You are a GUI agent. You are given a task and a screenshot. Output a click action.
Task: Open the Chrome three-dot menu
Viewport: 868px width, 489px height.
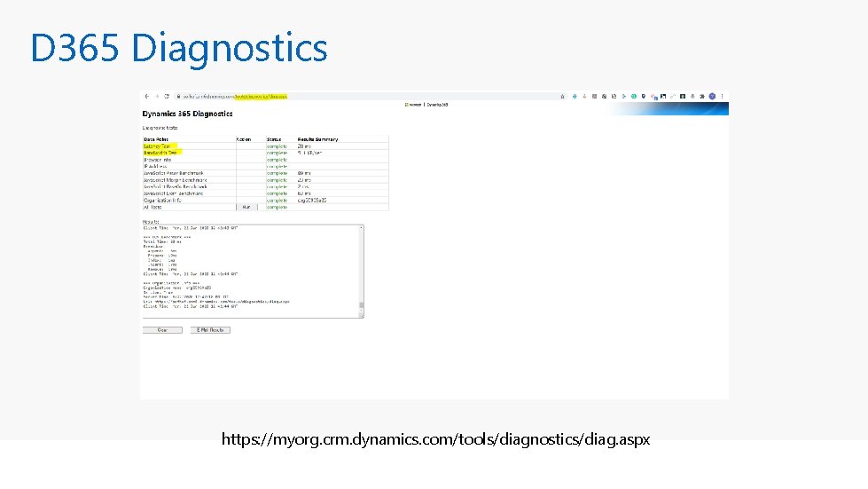722,97
